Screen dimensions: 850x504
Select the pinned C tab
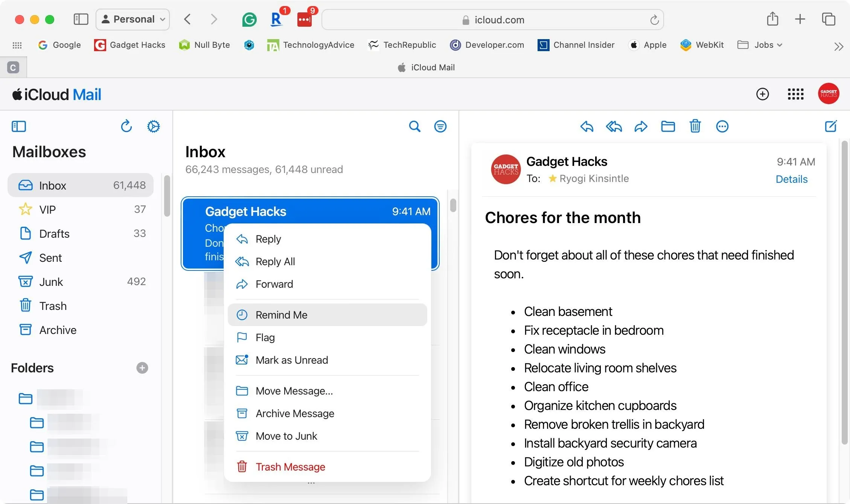[x=13, y=68]
